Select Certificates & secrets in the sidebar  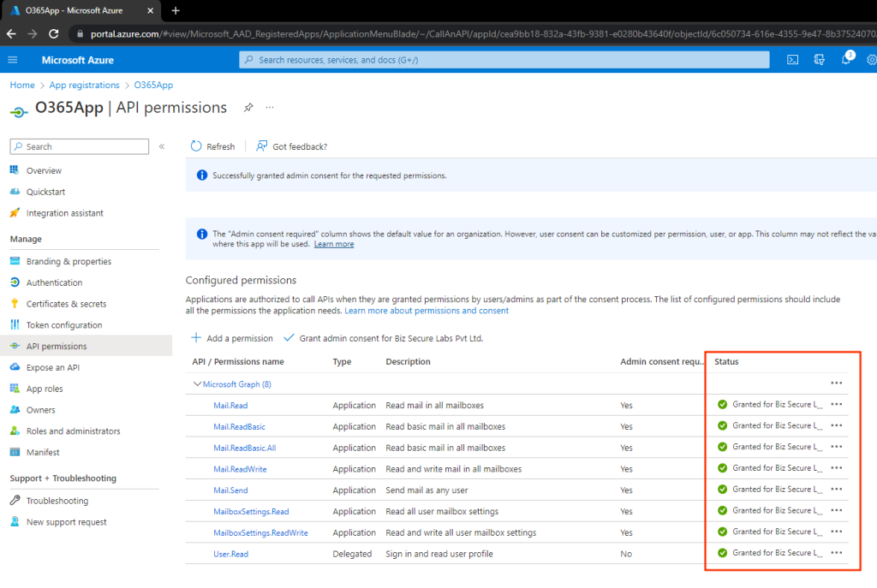pos(66,304)
